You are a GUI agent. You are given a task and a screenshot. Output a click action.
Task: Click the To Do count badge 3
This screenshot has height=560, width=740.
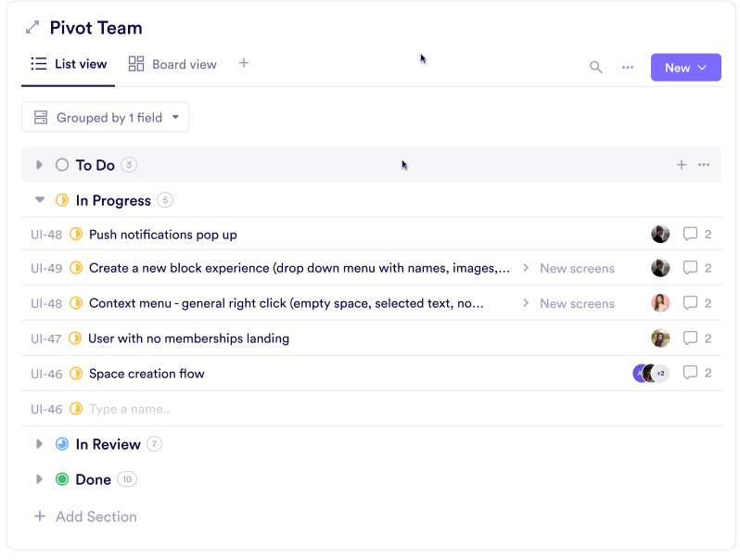129,165
